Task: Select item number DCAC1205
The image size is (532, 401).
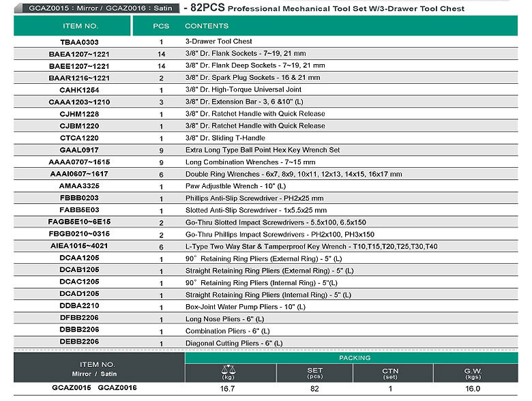Action: coord(79,282)
